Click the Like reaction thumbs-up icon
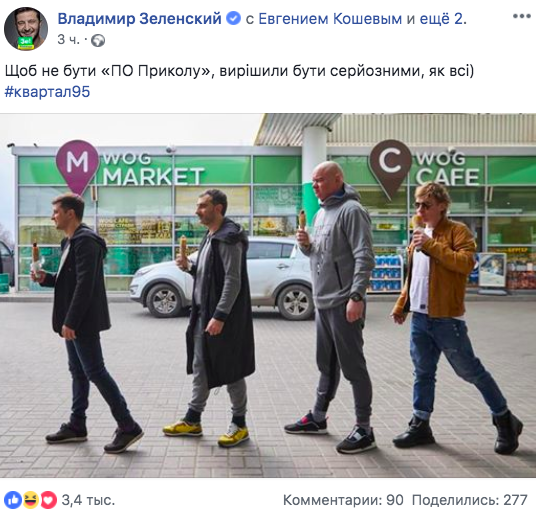This screenshot has width=536, height=519. coord(13,500)
